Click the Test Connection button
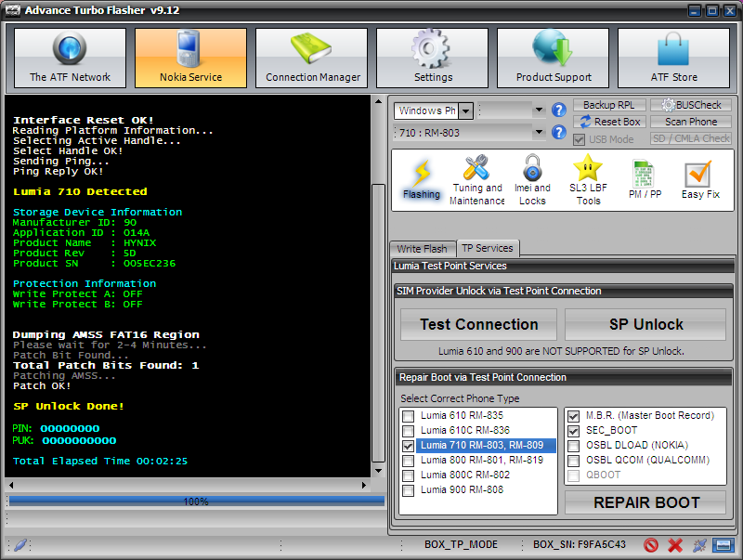 [478, 324]
